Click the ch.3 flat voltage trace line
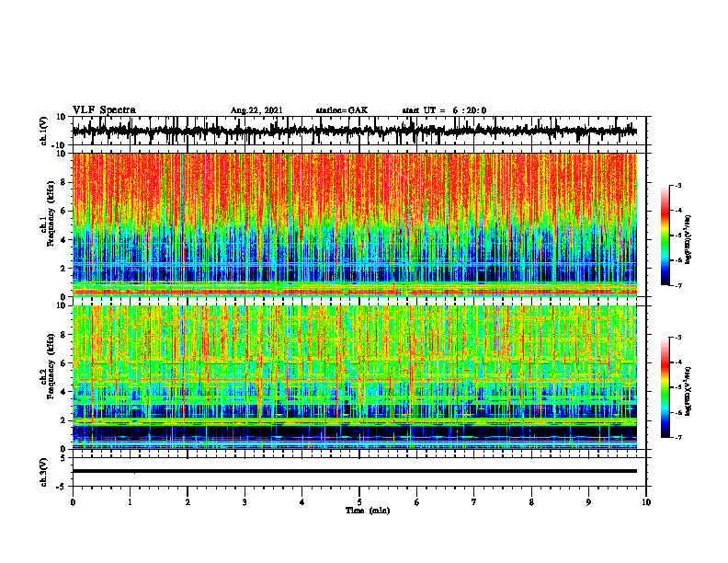 [x=354, y=471]
